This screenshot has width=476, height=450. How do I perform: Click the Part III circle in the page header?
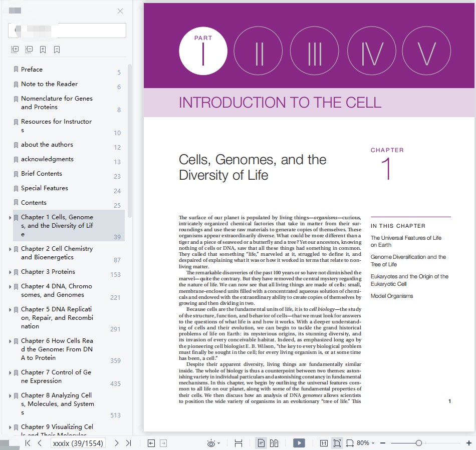pyautogui.click(x=315, y=51)
